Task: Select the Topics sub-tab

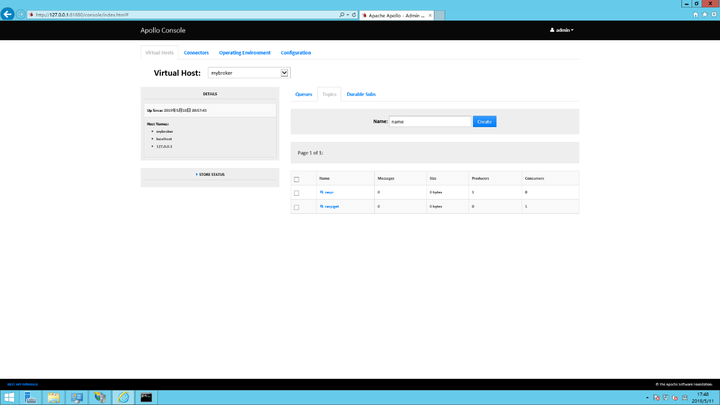Action: (x=329, y=94)
